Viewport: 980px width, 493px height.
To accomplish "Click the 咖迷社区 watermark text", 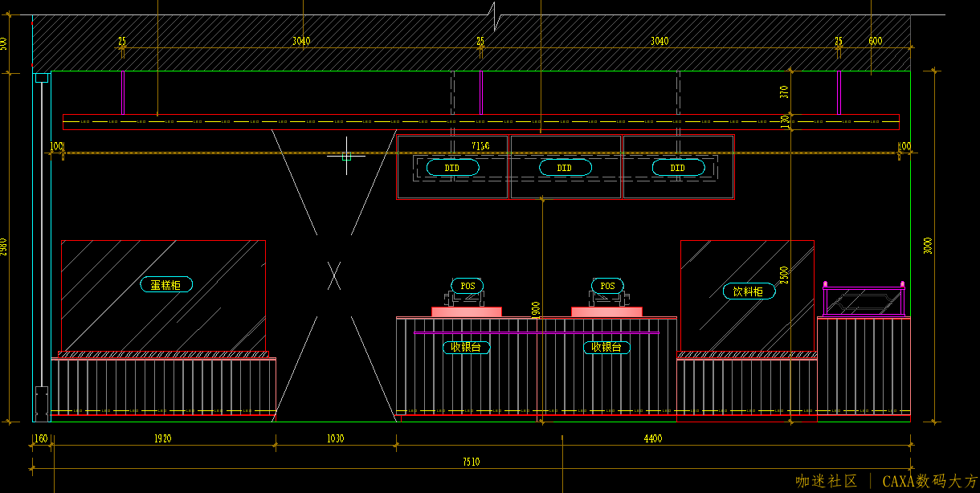I will [x=827, y=481].
